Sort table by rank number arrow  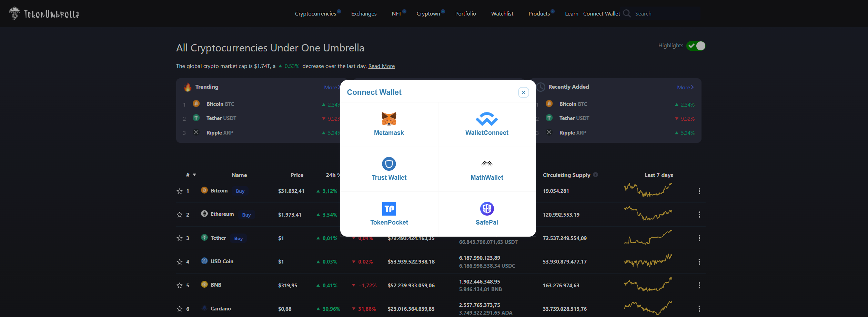(x=194, y=175)
